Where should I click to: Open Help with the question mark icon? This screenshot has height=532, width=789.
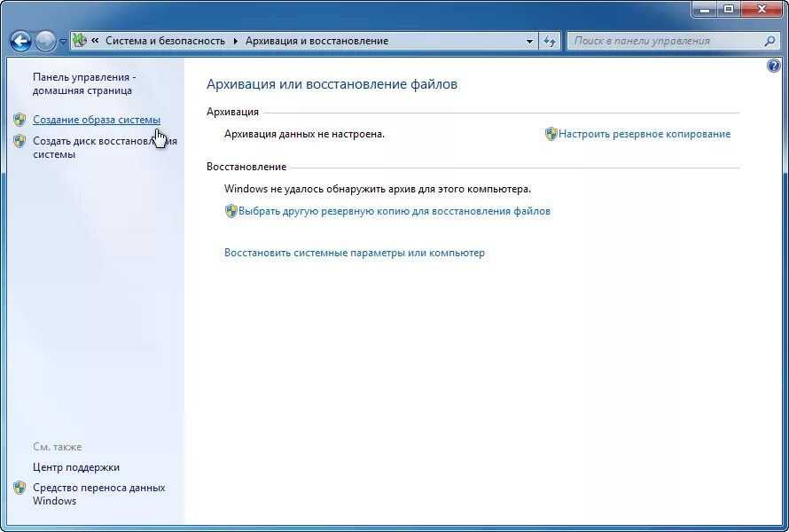(x=774, y=66)
